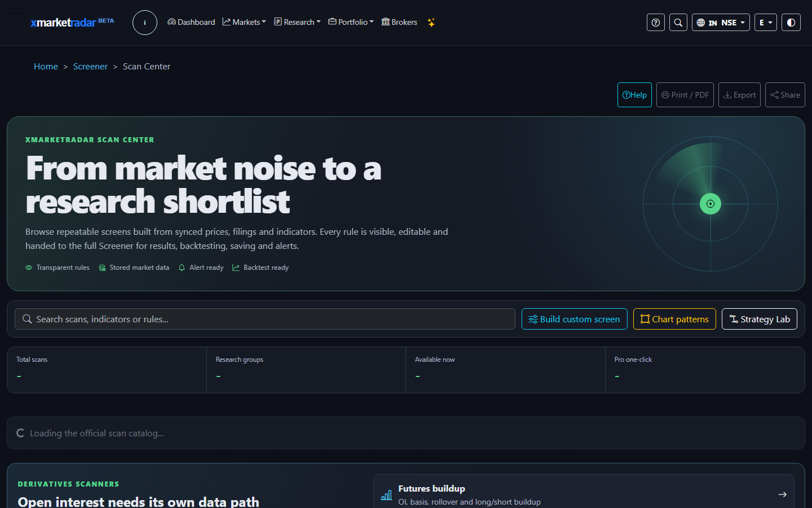This screenshot has width=812, height=508.
Task: Click the Transparent rules eye icon
Action: click(x=29, y=268)
